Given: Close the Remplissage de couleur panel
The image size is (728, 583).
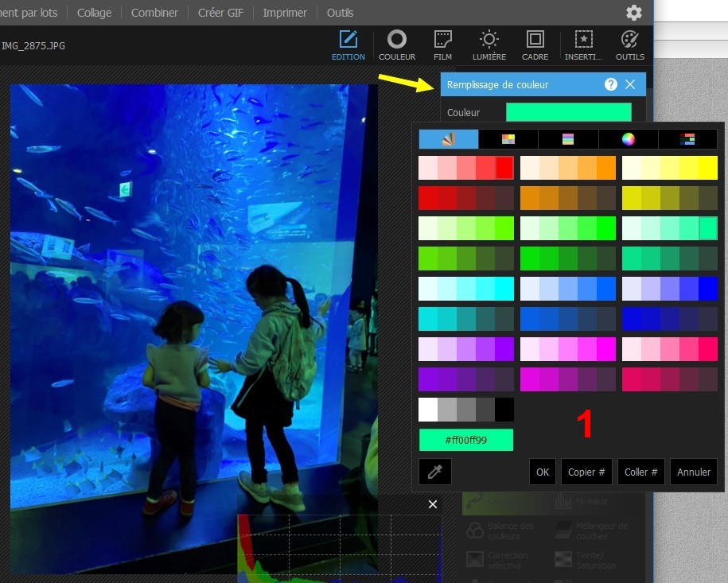Looking at the screenshot, I should [x=630, y=84].
